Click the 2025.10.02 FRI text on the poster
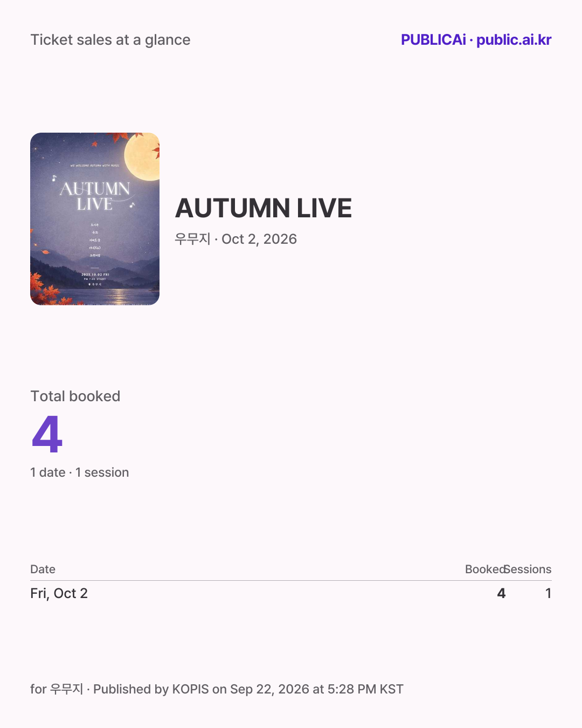This screenshot has width=582, height=728. pos(95,274)
